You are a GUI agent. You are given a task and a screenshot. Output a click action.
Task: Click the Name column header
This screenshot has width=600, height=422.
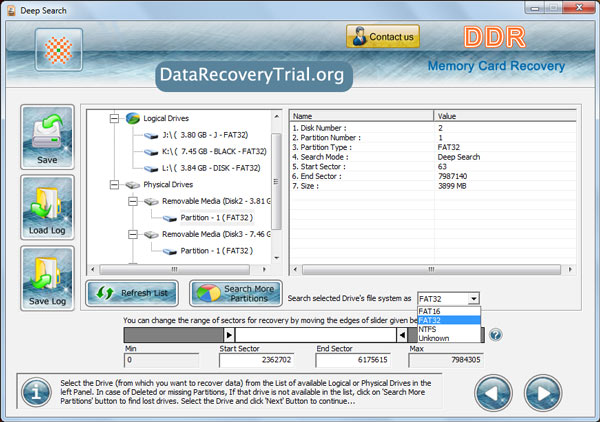[x=362, y=116]
